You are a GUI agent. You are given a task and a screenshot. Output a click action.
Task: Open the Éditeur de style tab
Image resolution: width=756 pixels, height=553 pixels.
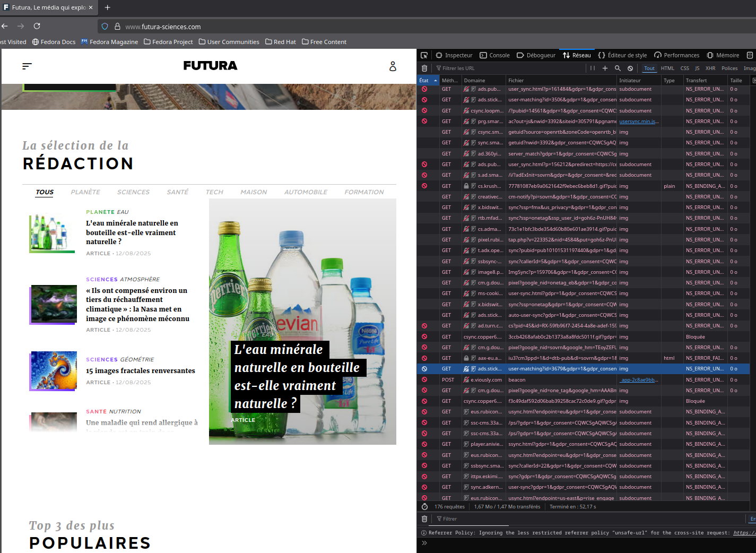[x=622, y=55]
